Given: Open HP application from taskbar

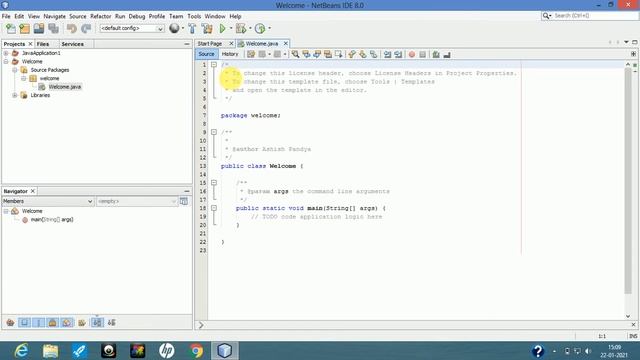Looking at the screenshot, I should pos(167,351).
